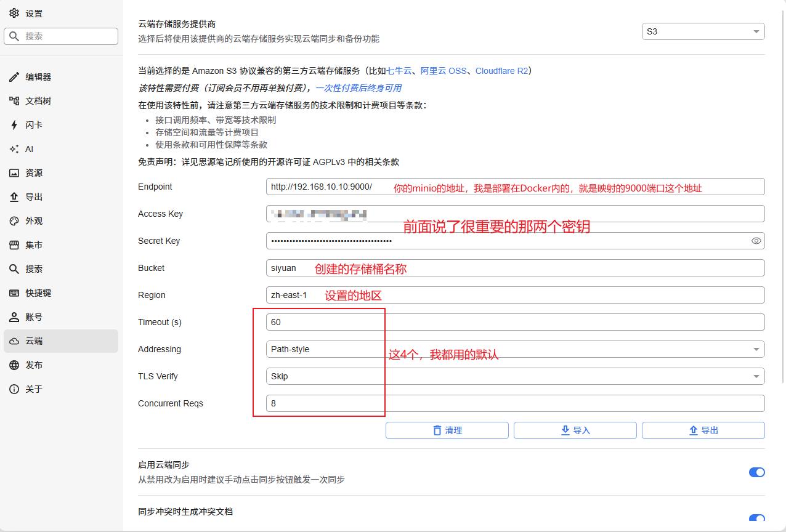The width and height of the screenshot is (786, 532).
Task: Open the S3 cloud provider dropdown
Action: coord(703,31)
